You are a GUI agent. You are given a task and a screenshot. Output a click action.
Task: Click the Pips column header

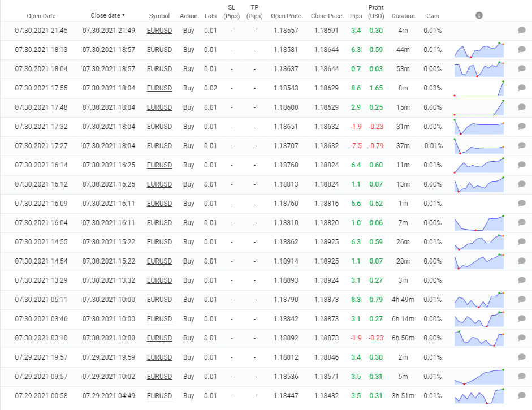[356, 16]
